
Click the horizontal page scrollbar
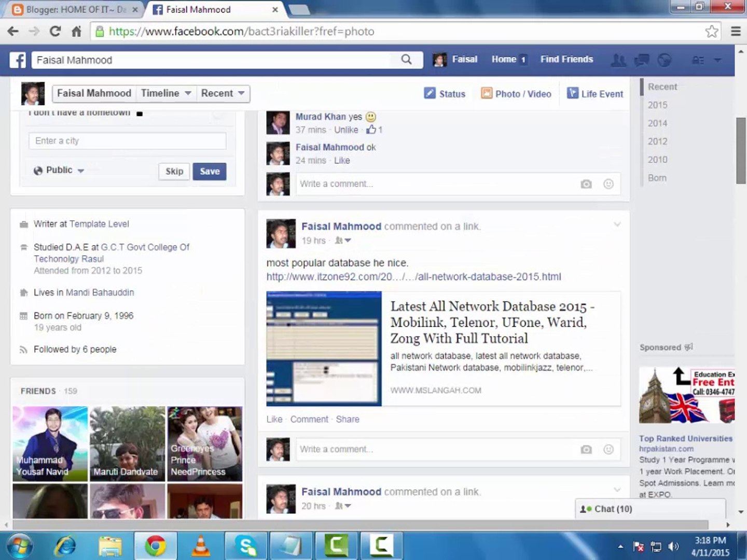coord(360,525)
